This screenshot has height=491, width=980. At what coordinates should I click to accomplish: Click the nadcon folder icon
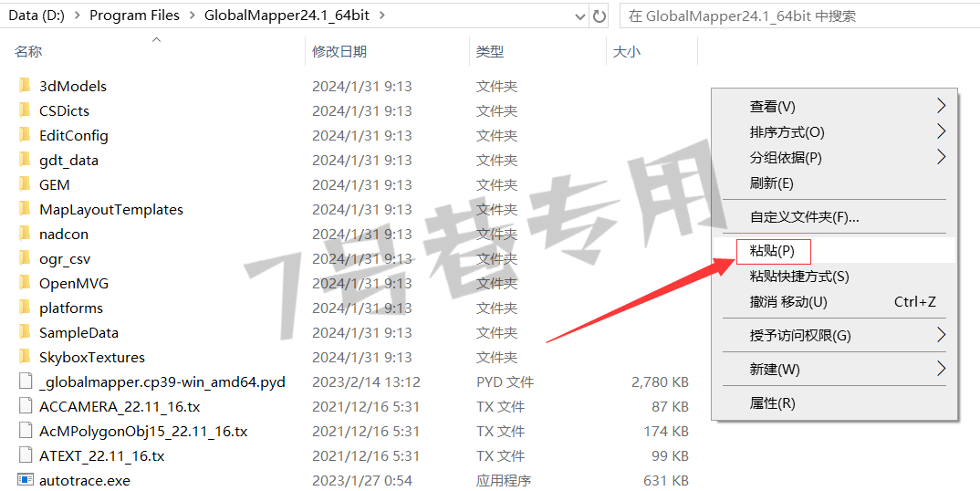25,234
